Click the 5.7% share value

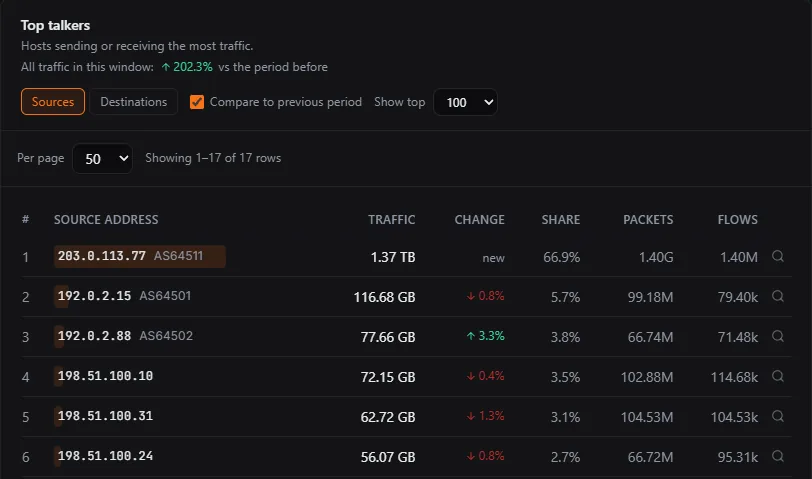coord(566,297)
